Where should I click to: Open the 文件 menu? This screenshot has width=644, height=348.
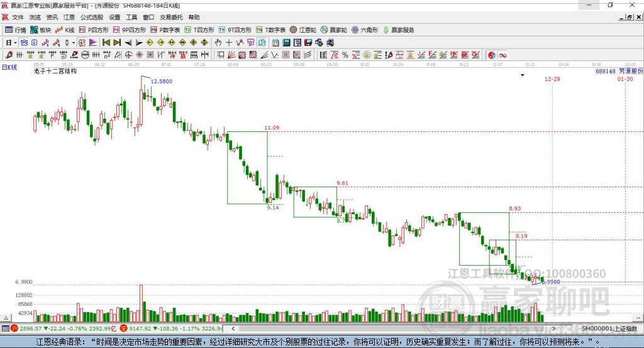click(x=18, y=17)
